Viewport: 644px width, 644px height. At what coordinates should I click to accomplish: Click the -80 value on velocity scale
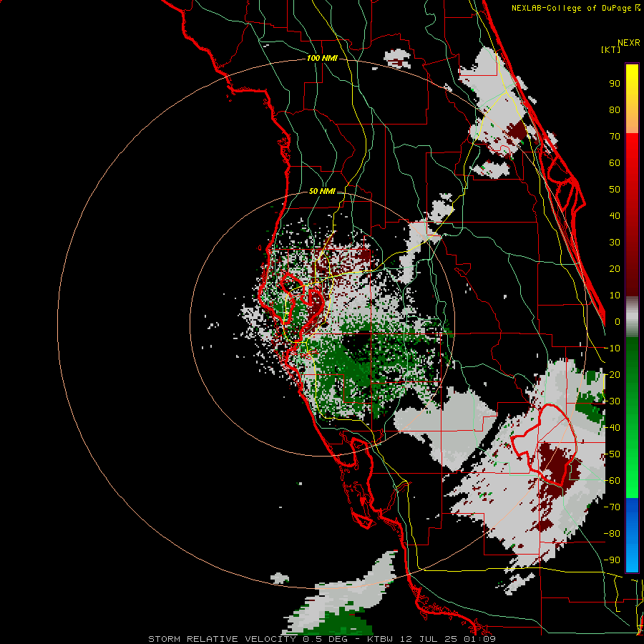tap(613, 534)
